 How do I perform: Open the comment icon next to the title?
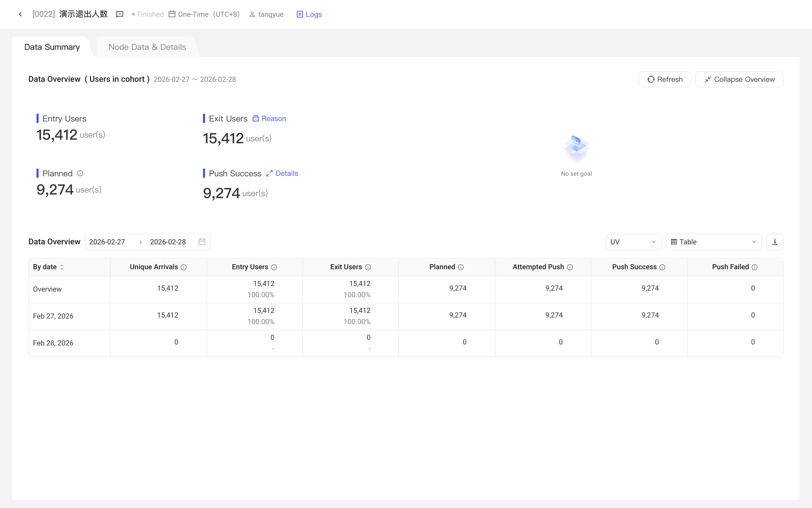tap(120, 14)
